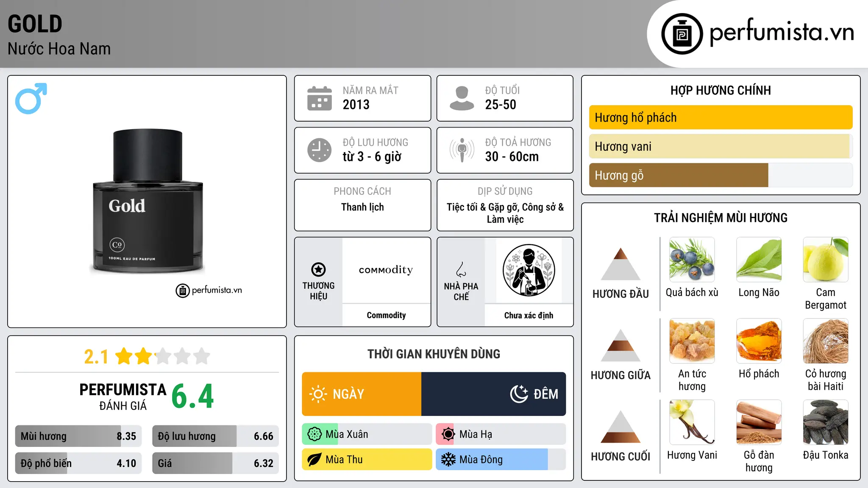The image size is (868, 488).
Task: Click the Mùa Xuân season bar
Action: (367, 434)
